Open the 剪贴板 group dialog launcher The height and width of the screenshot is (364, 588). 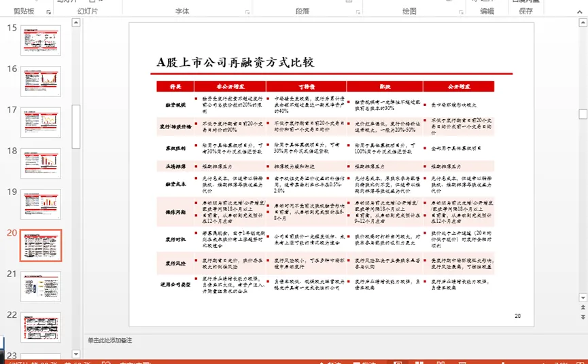point(49,12)
